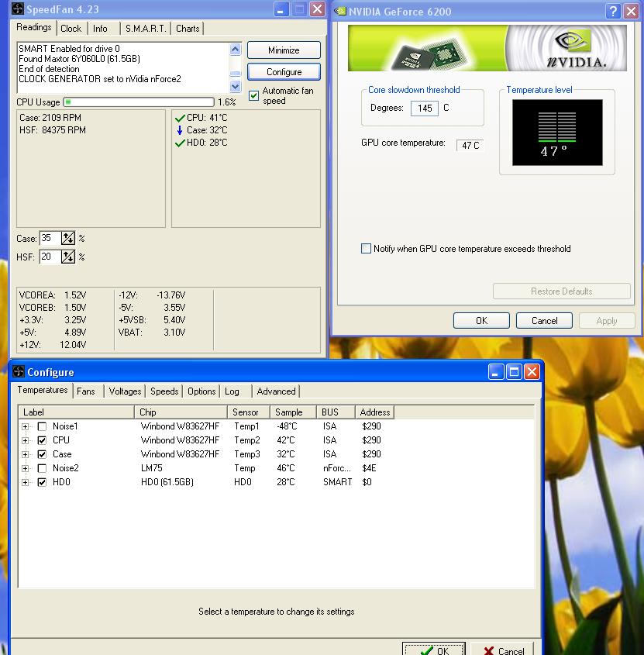
Task: Click the Minimize button in SpeedFan
Action: pyautogui.click(x=284, y=50)
